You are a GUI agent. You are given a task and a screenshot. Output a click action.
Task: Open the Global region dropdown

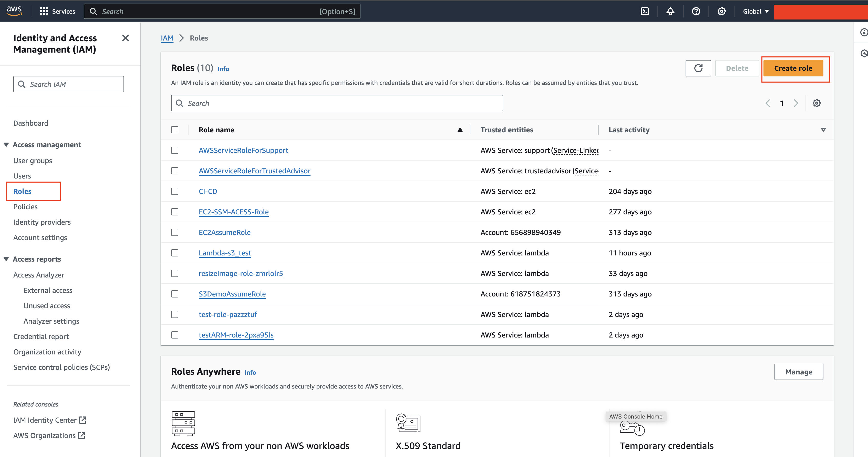pos(756,12)
